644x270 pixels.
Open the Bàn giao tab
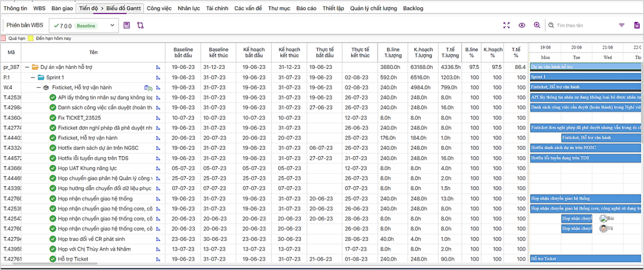(61, 8)
